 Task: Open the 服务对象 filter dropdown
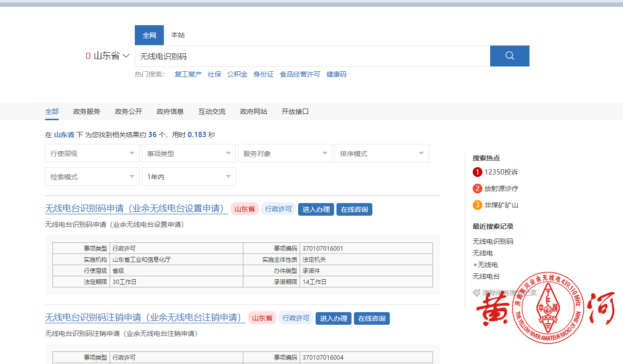click(285, 154)
